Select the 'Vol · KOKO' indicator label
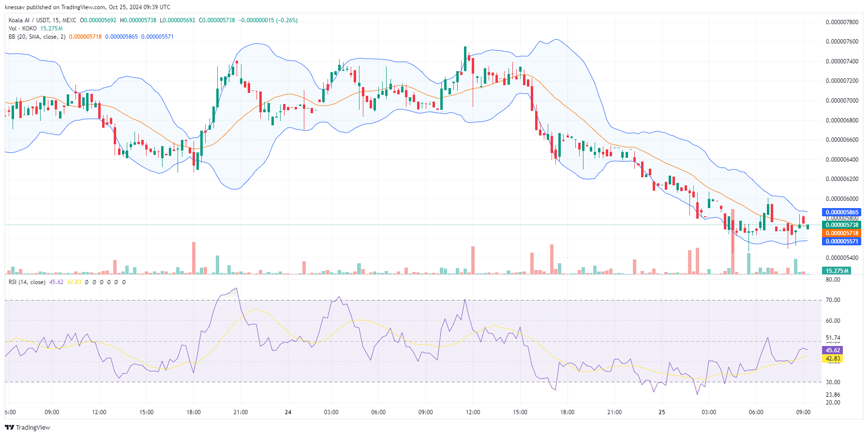868x436 pixels. [23, 29]
